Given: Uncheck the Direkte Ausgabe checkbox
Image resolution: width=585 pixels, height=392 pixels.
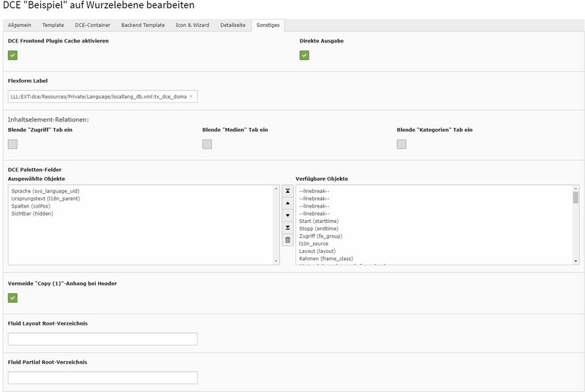Looking at the screenshot, I should [304, 56].
